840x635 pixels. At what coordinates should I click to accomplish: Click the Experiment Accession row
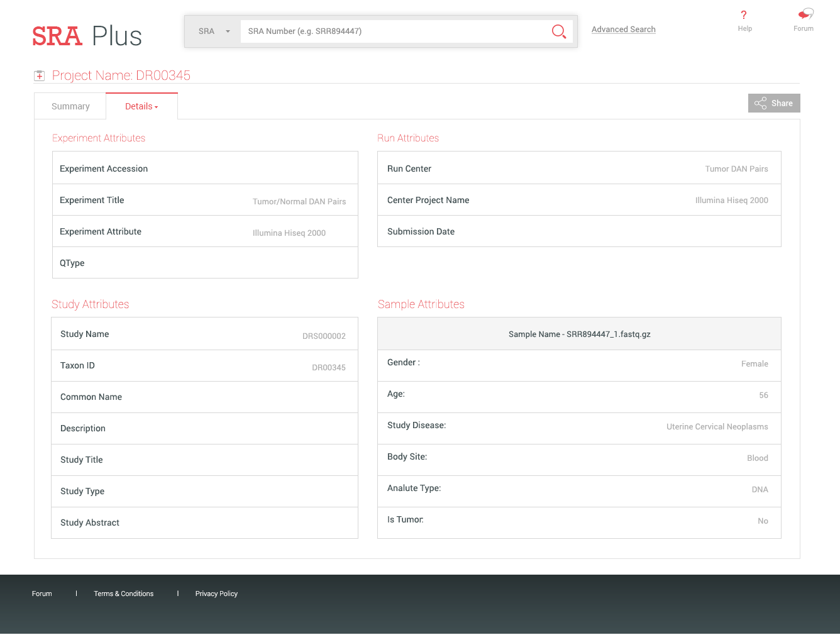pos(205,168)
